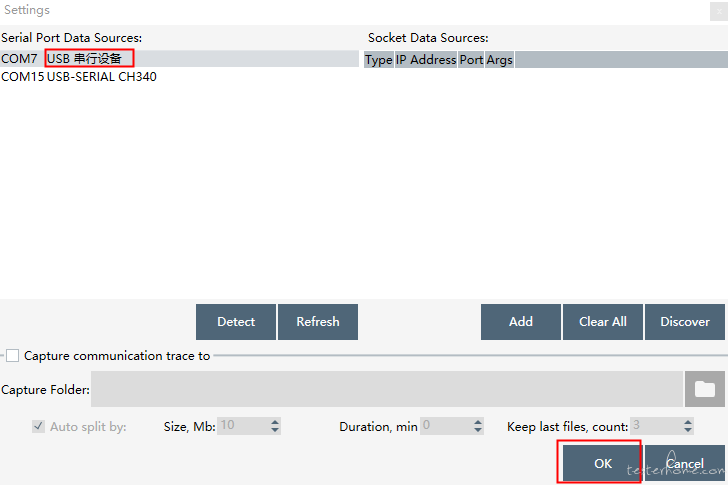
Task: Click the Args column header
Action: click(x=500, y=60)
